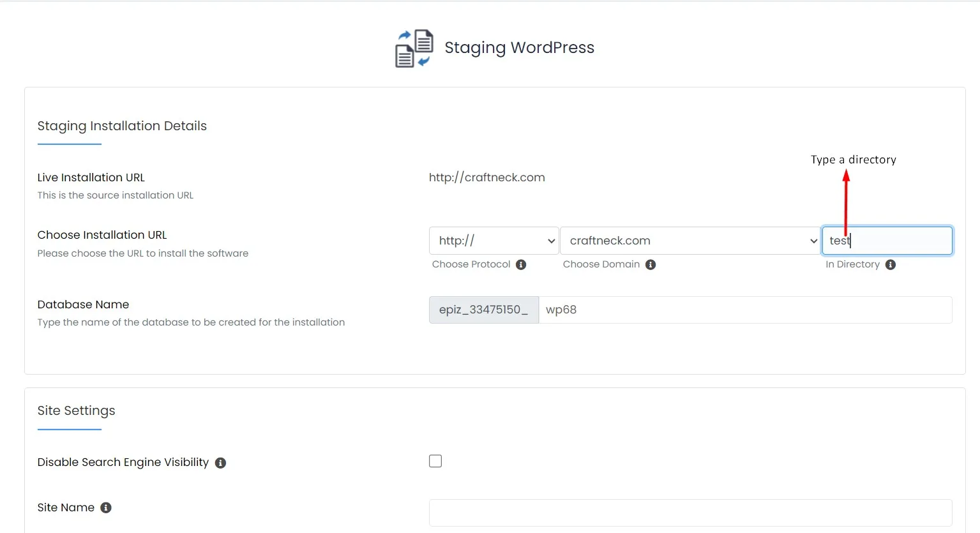This screenshot has height=533, width=980.
Task: Click the Staging WordPress icon
Action: 414,49
